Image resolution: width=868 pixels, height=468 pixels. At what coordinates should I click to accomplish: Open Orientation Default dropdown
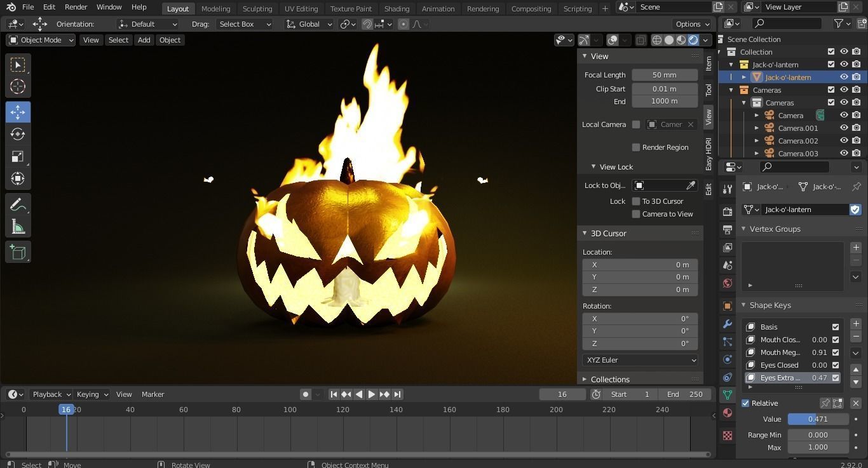147,24
